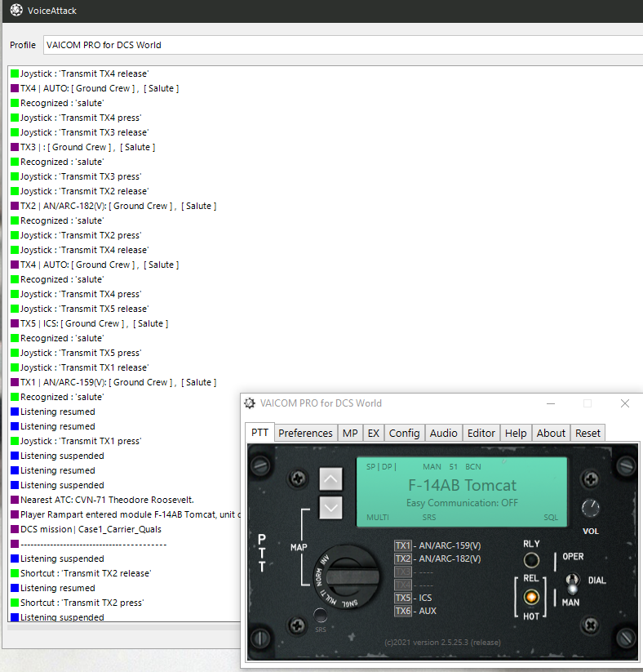Select the TX1 AN/ARC-159(V) label
643x672 pixels.
[437, 545]
